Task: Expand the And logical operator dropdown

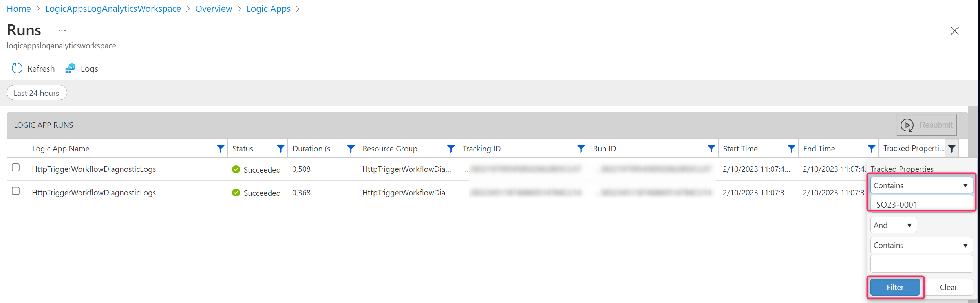Action: click(x=893, y=225)
